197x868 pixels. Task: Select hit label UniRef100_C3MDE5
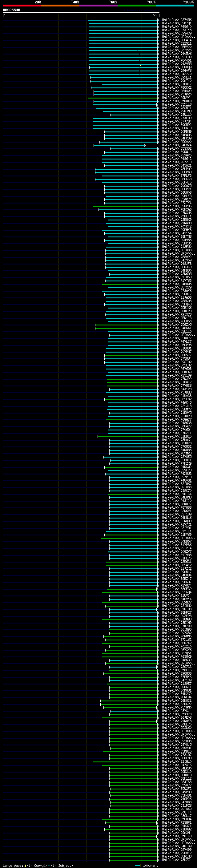177,751
